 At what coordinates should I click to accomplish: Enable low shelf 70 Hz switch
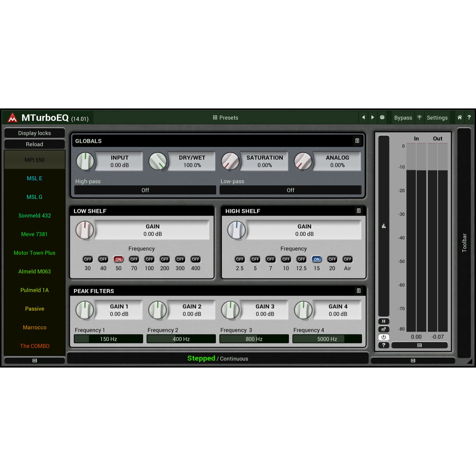tap(134, 259)
